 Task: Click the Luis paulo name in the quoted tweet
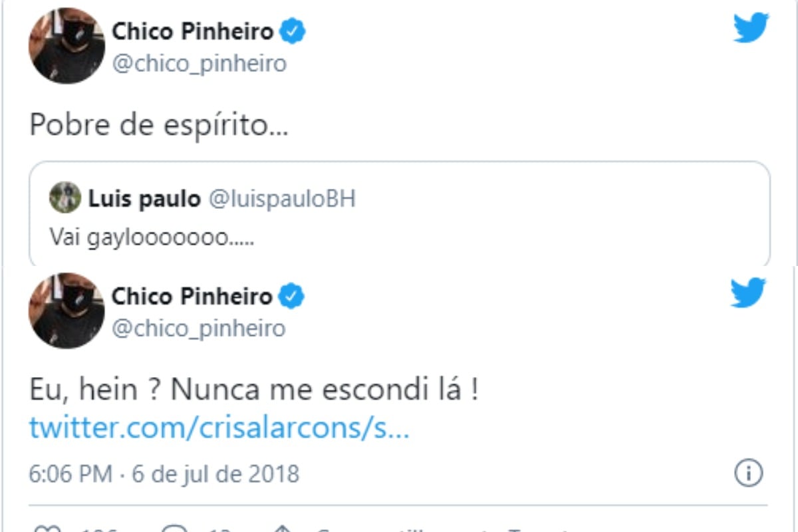pyautogui.click(x=144, y=199)
